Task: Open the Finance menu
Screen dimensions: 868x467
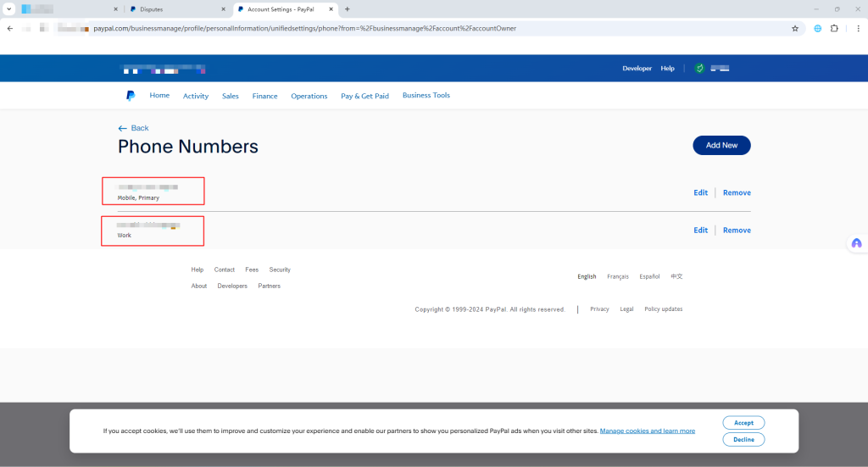Action: (x=264, y=96)
